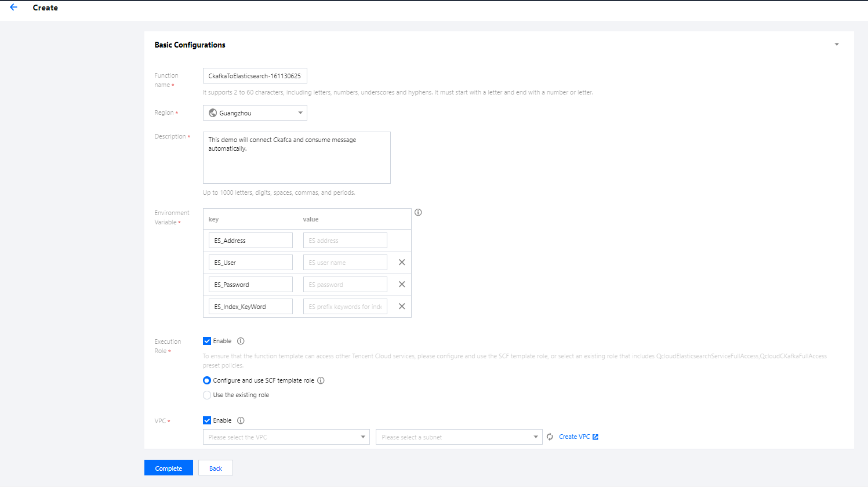
Task: Click the Complete button
Action: click(x=168, y=468)
